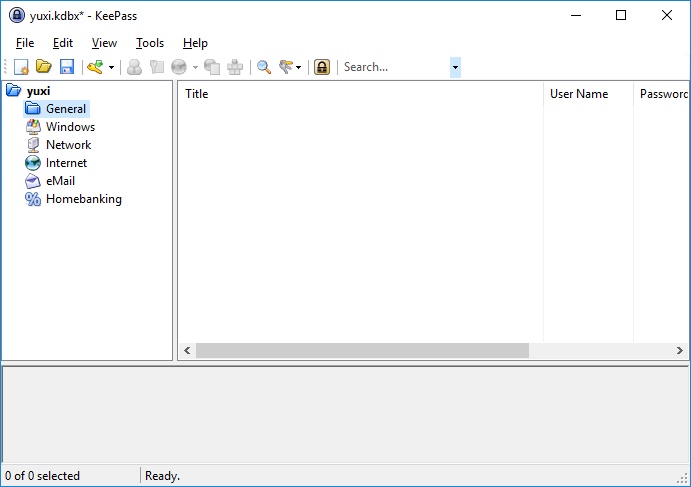Save the database with the floppy icon

tap(67, 67)
